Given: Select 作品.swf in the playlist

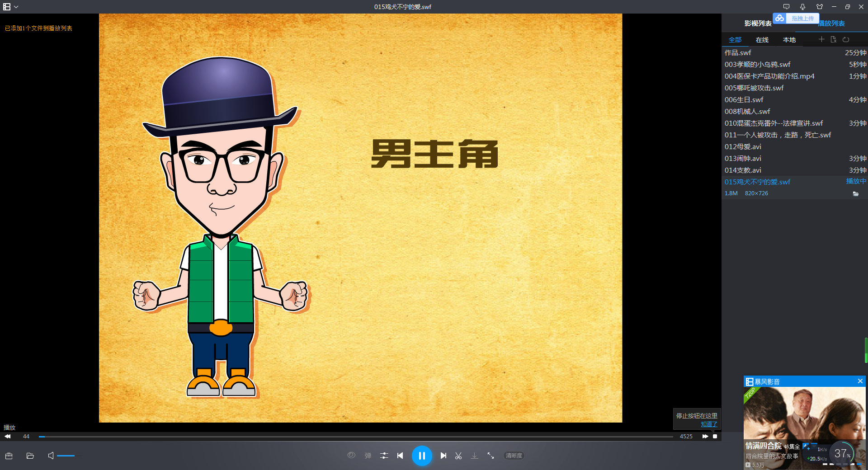Looking at the screenshot, I should (795, 53).
